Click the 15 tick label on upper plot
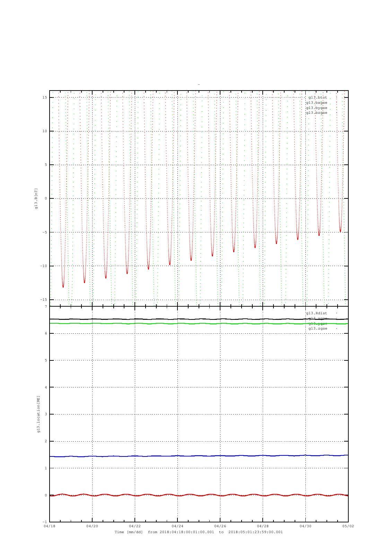392x555 pixels. click(x=44, y=97)
